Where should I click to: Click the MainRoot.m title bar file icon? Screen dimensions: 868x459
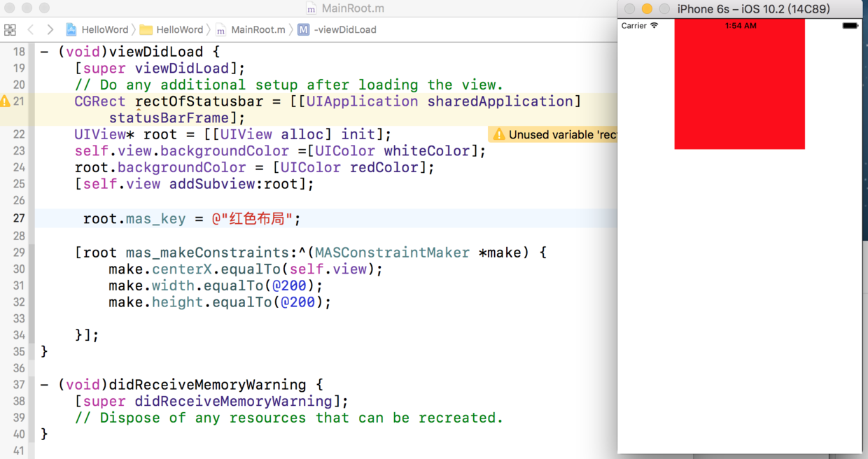click(x=311, y=9)
